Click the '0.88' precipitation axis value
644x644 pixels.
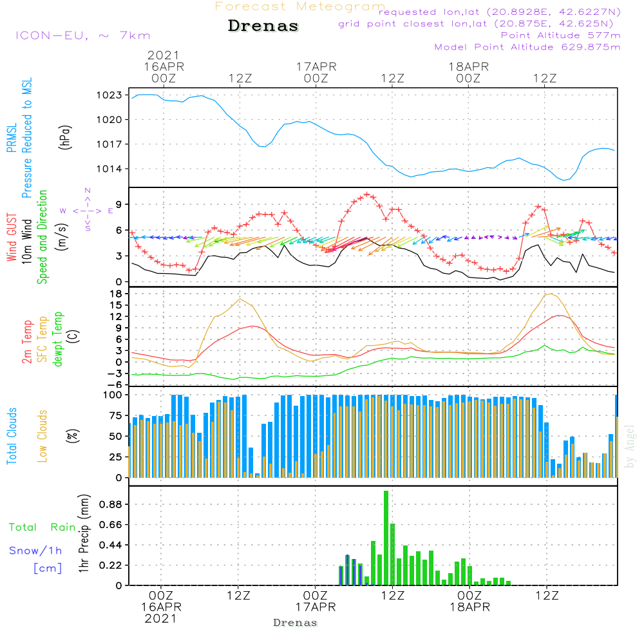(111, 504)
